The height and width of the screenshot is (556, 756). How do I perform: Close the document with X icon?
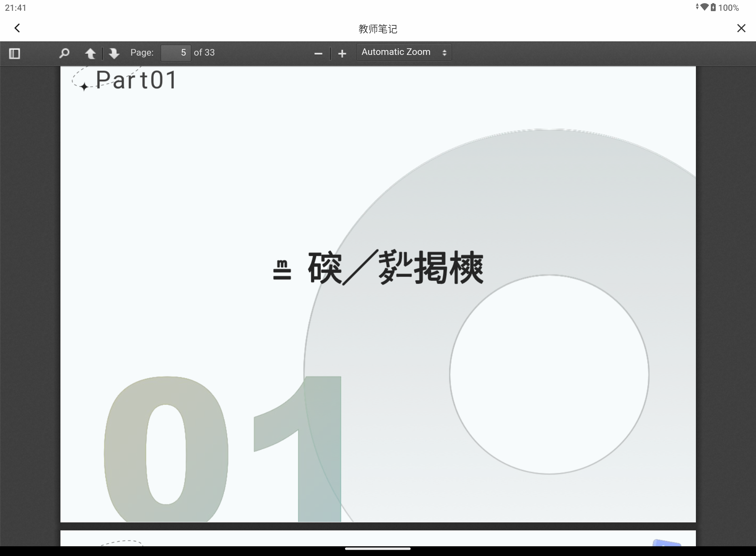coord(741,28)
